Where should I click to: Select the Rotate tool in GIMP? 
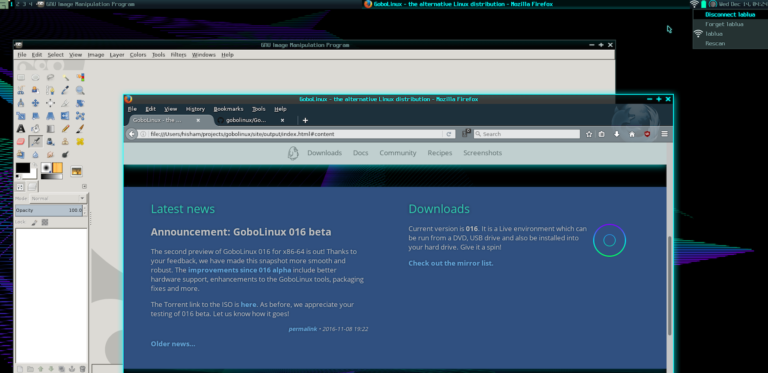tap(80, 103)
